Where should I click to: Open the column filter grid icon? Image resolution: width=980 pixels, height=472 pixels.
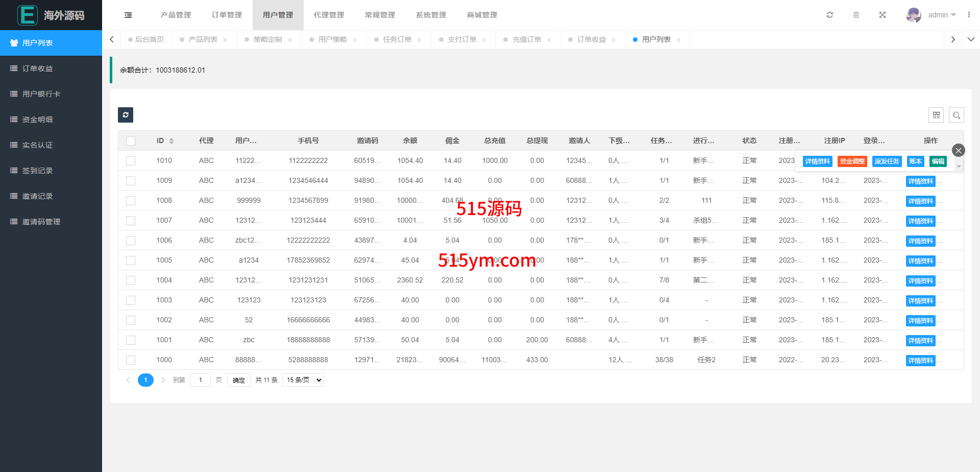point(936,115)
